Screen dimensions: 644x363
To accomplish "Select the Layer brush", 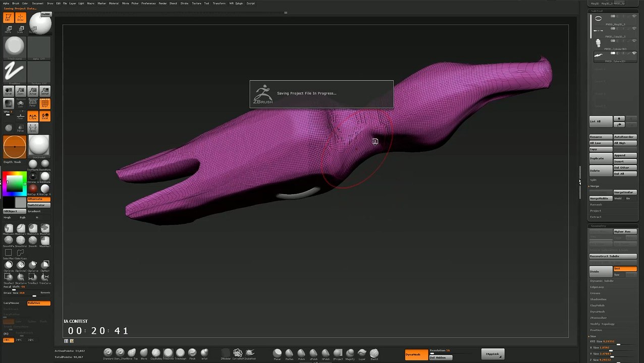I will coord(362,353).
